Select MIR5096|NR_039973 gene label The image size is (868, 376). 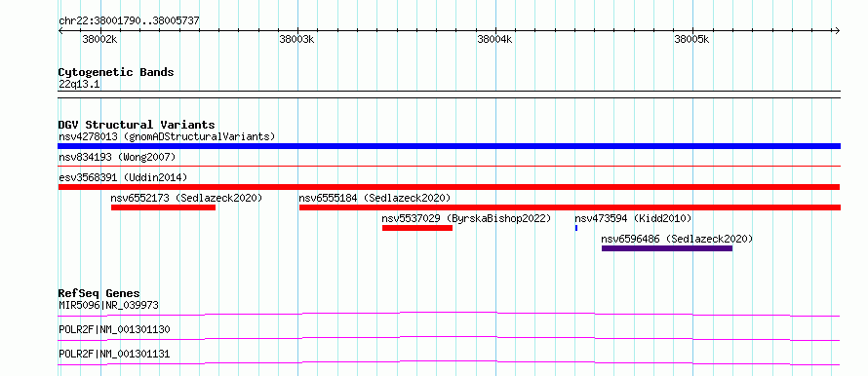(x=109, y=305)
